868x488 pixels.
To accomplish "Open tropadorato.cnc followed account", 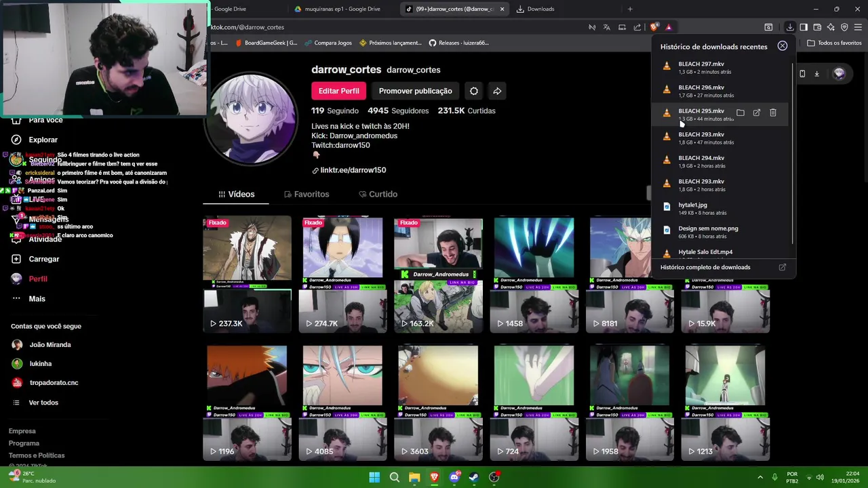I will pyautogui.click(x=45, y=382).
